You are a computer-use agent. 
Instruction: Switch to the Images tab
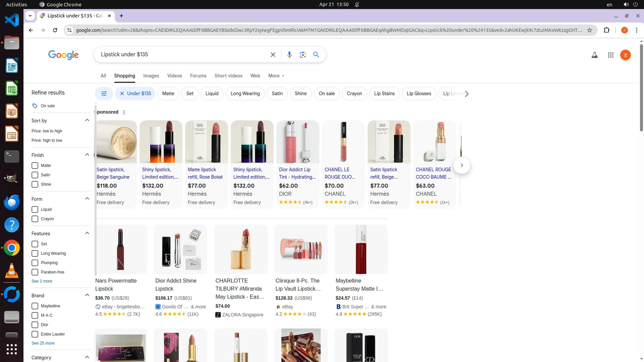[151, 76]
